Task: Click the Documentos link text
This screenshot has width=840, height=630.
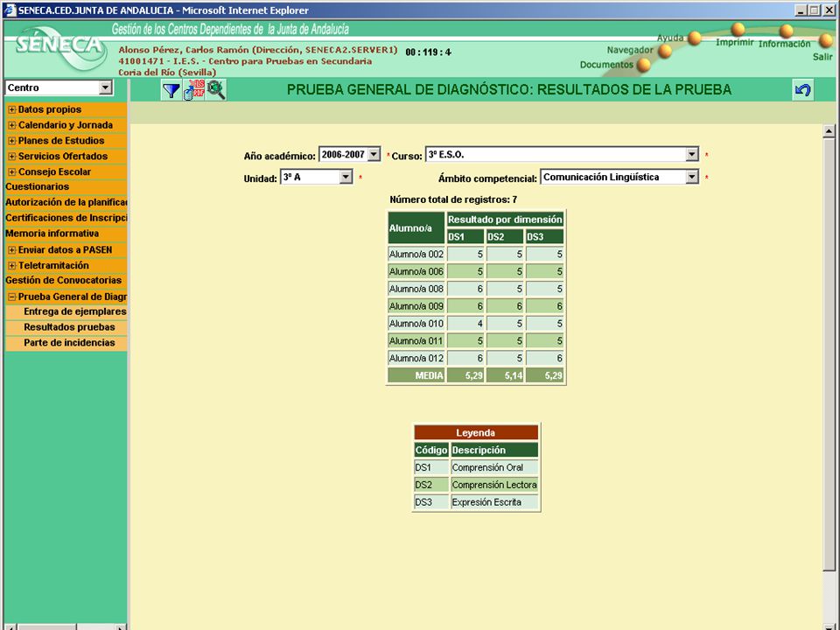Action: click(x=606, y=64)
